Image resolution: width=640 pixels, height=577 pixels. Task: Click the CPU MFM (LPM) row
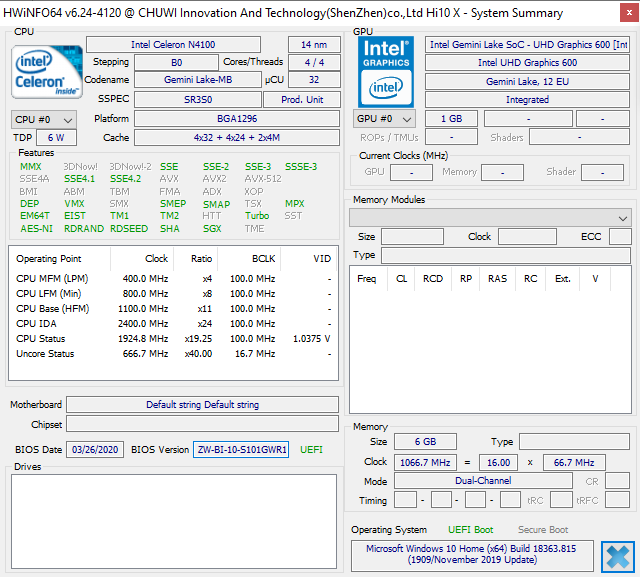173,279
